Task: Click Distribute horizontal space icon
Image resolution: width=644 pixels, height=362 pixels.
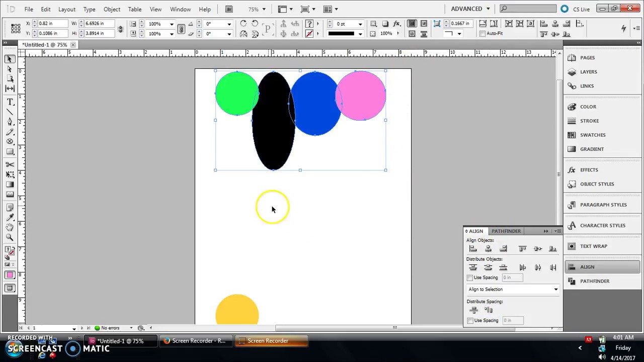Action: [489, 310]
